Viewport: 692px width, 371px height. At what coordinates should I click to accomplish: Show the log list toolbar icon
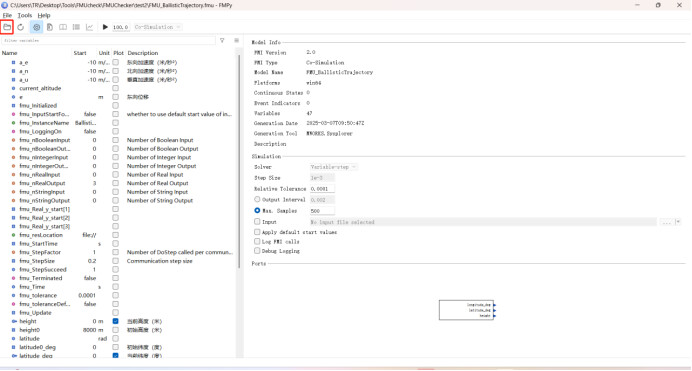pos(76,27)
